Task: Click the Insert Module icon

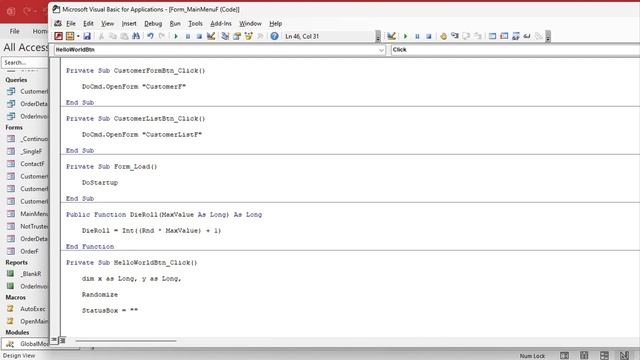Action: tap(70, 36)
